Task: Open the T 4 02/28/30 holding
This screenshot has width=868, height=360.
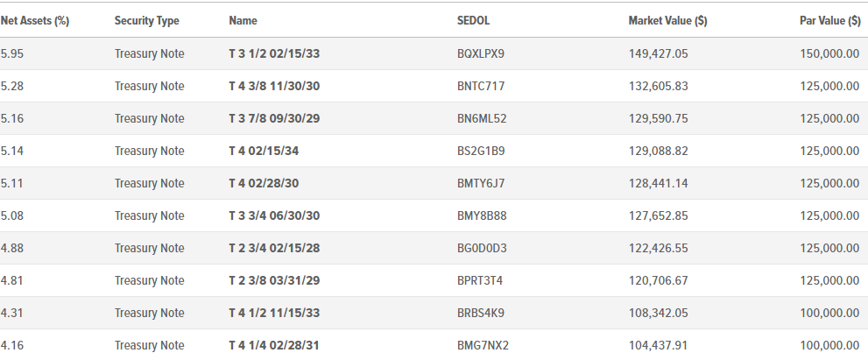Action: [x=264, y=183]
